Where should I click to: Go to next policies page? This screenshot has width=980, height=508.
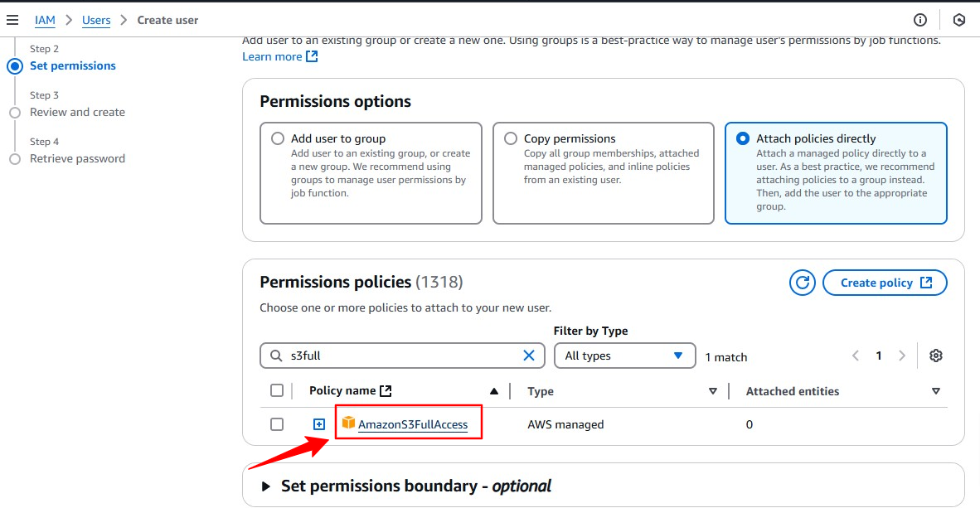click(902, 356)
